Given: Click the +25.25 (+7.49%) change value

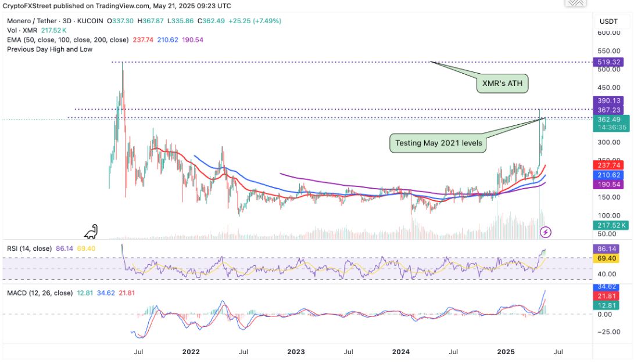Looking at the screenshot, I should (255, 20).
